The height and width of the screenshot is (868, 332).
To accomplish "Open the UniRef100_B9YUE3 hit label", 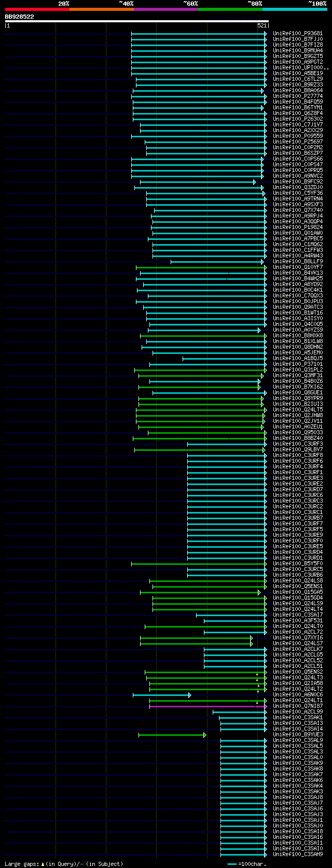I will tap(298, 735).
